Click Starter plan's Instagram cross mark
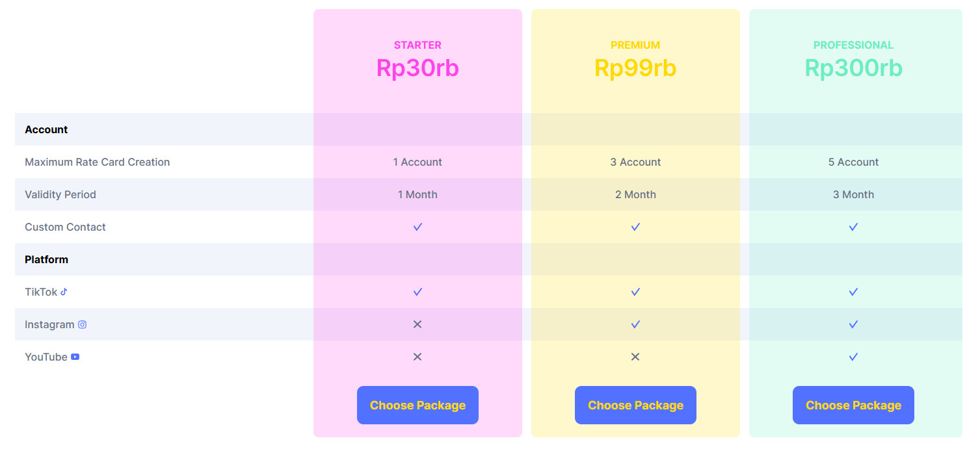This screenshot has height=449, width=980. pyautogui.click(x=417, y=324)
